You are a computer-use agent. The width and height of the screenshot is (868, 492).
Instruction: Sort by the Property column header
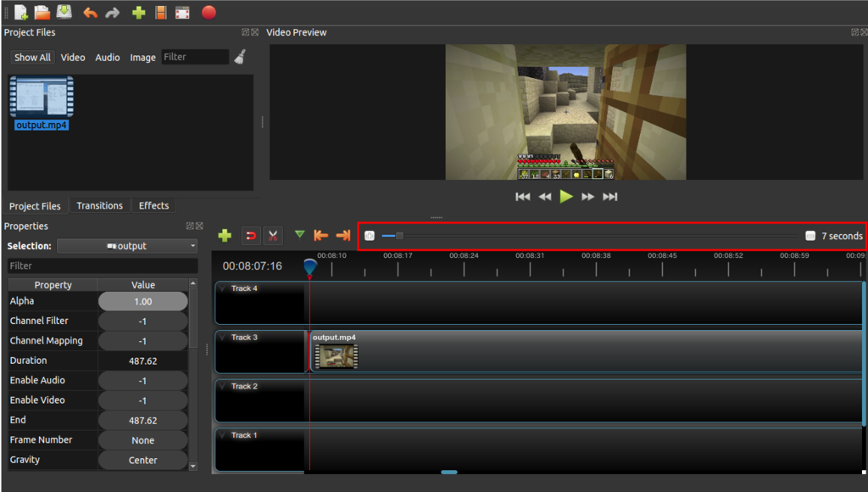tap(53, 285)
